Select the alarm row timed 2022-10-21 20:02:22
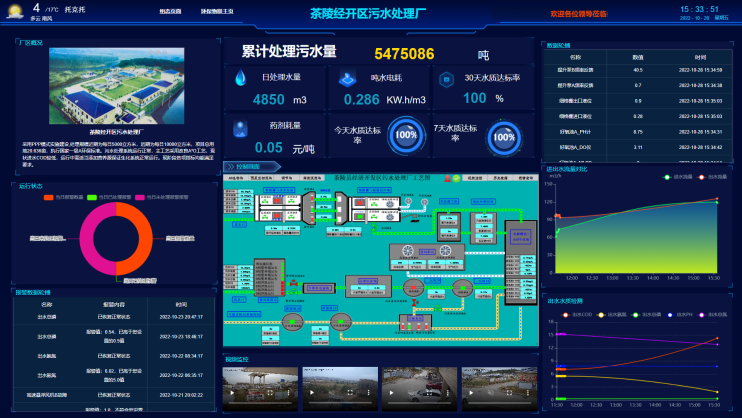Viewport: 742px width, 418px height. [x=114, y=394]
